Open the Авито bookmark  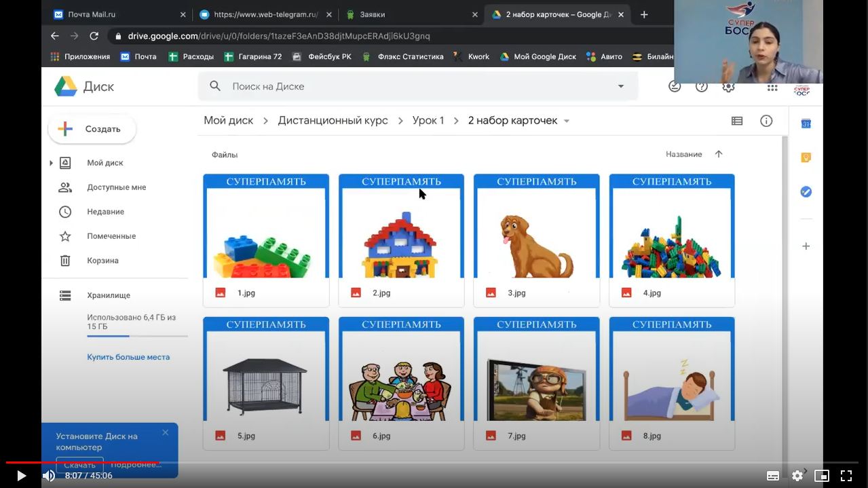tap(604, 56)
